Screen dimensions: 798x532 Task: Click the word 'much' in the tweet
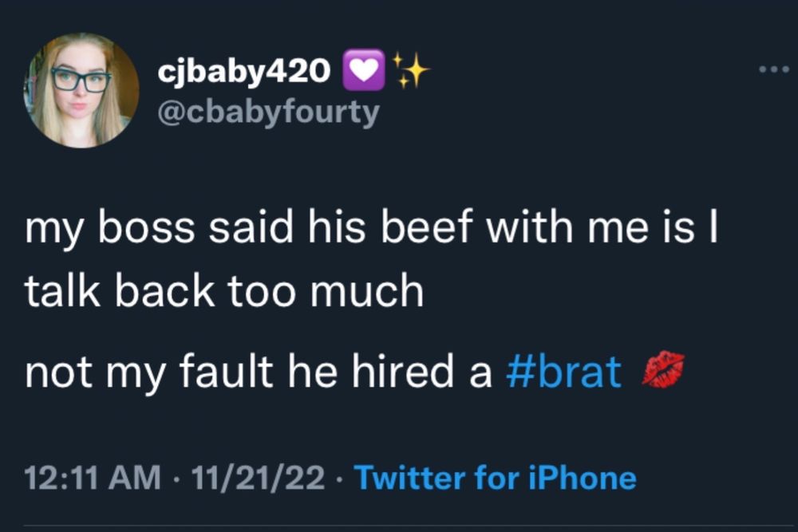(367, 290)
